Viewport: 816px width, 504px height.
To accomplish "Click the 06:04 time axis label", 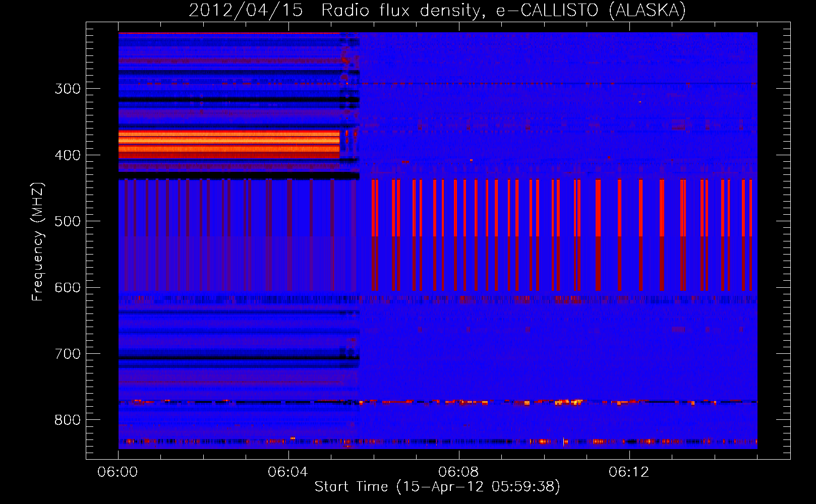I will (x=288, y=472).
